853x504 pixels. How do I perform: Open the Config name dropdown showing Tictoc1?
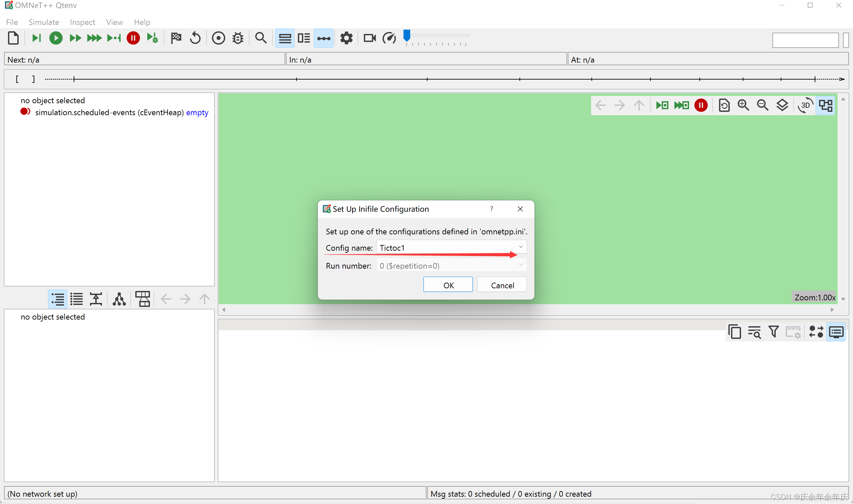451,247
